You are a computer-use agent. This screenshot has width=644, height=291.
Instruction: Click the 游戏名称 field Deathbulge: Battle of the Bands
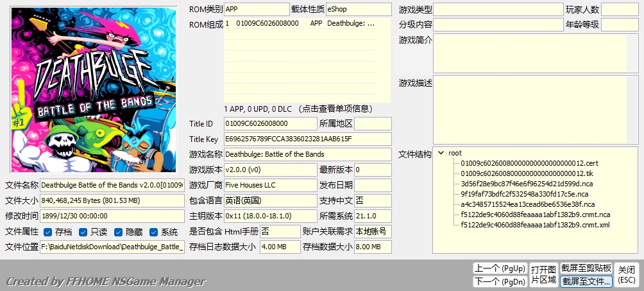308,154
